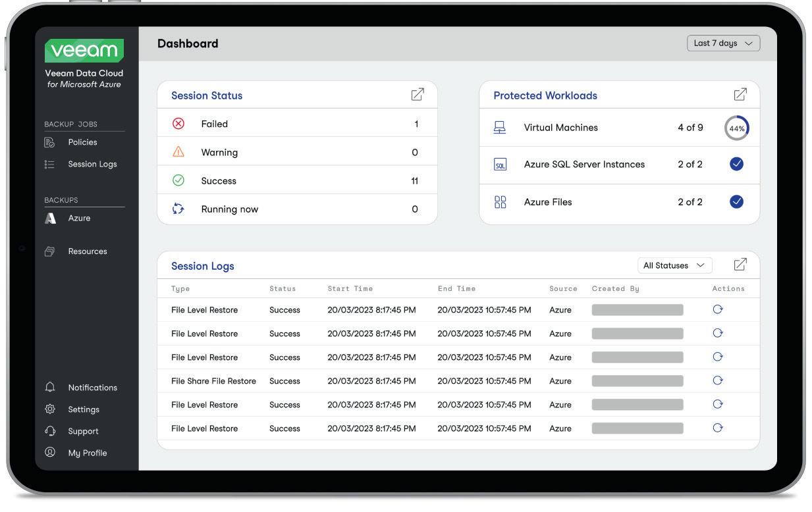Click Azure Files blue checkmark
The height and width of the screenshot is (512, 812).
tap(736, 202)
